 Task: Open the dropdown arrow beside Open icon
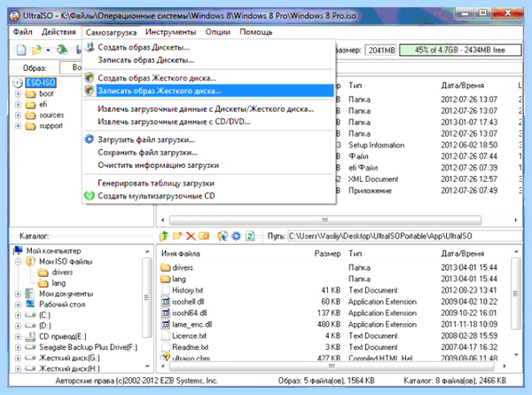(48, 51)
